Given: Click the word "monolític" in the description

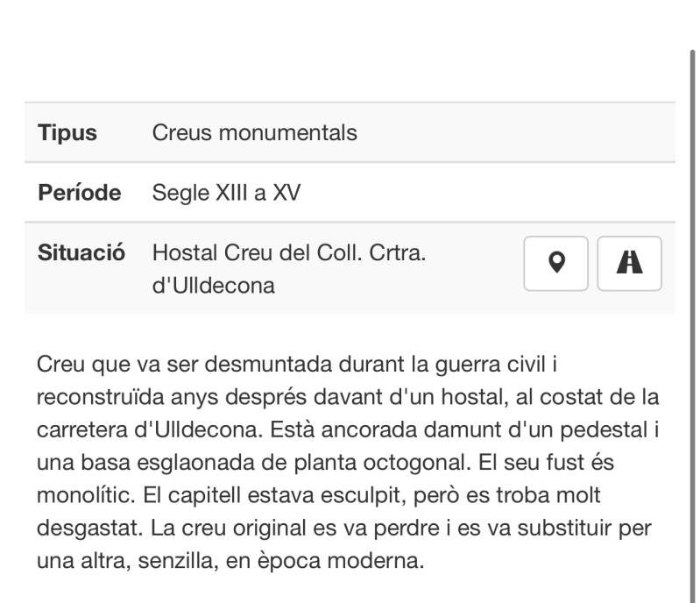Looking at the screenshot, I should (84, 496).
